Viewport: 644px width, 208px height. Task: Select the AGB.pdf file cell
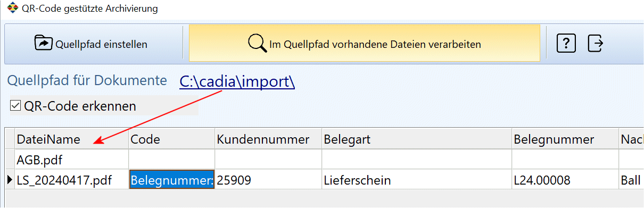(x=72, y=160)
